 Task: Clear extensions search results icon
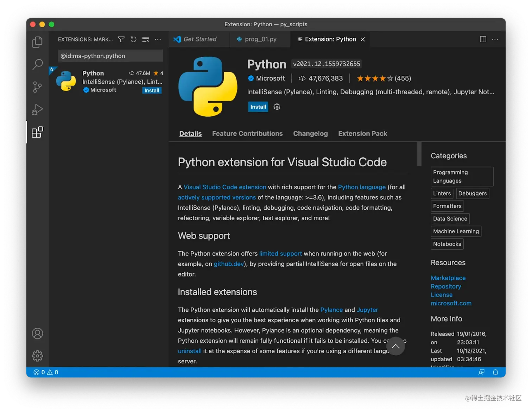tap(146, 39)
